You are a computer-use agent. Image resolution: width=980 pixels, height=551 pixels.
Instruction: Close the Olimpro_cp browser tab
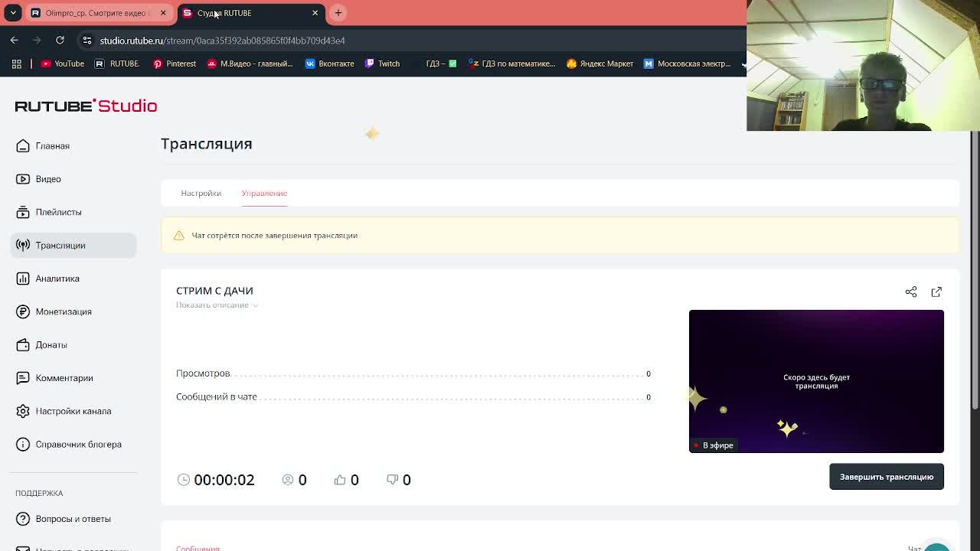tap(163, 13)
